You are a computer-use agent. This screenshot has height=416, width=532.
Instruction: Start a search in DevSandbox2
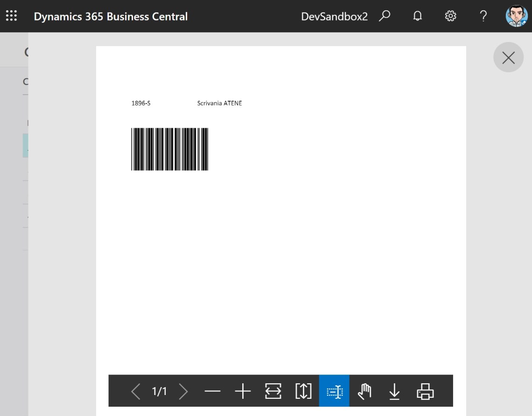click(x=384, y=15)
